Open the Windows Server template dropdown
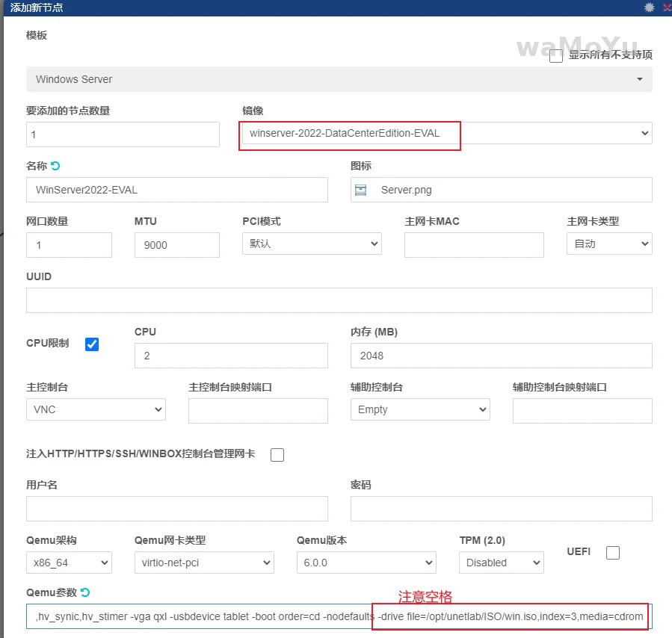 (339, 79)
